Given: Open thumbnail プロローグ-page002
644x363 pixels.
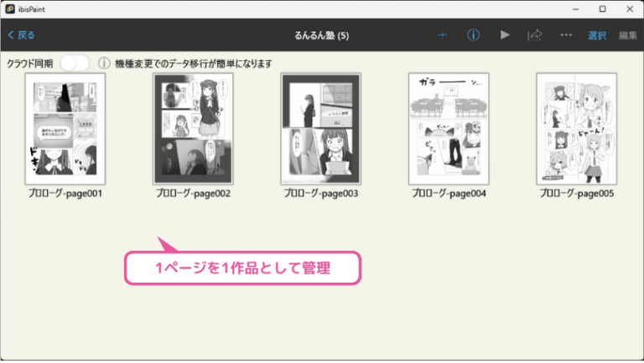Looking at the screenshot, I should (x=193, y=129).
